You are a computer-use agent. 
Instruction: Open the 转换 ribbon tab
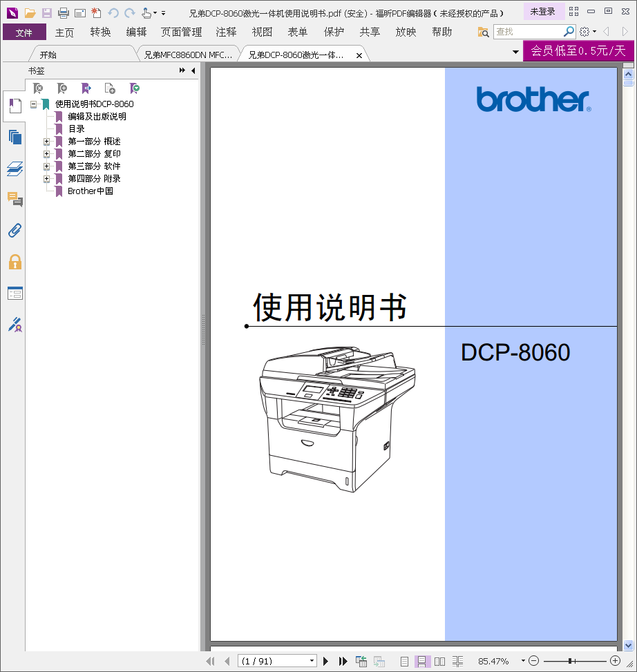[101, 32]
